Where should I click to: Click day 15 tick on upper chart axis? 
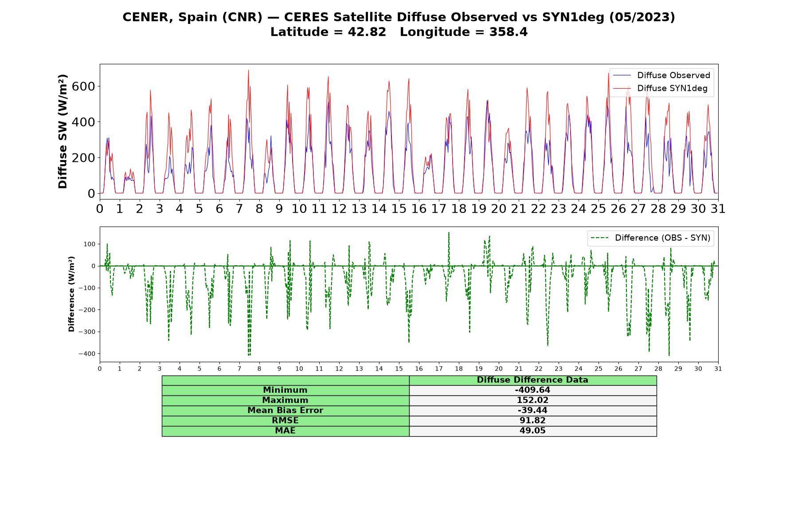coord(399,208)
